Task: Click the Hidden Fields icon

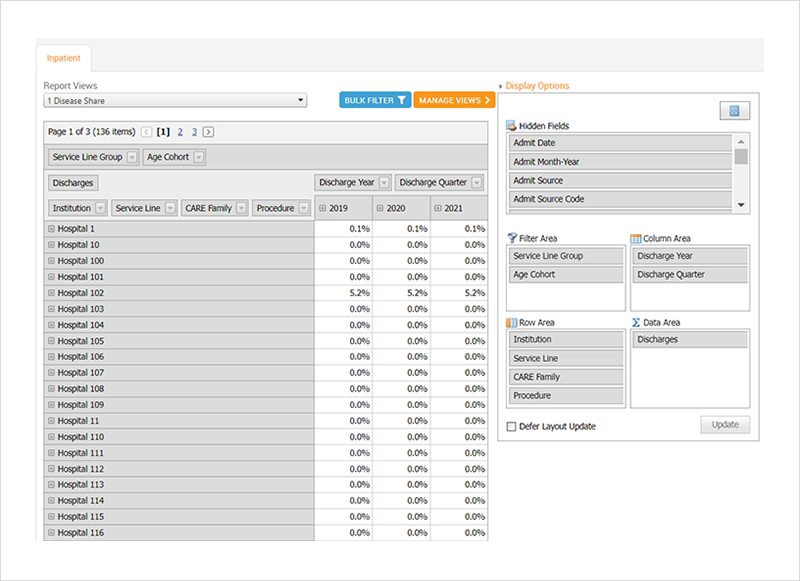Action: [x=511, y=125]
